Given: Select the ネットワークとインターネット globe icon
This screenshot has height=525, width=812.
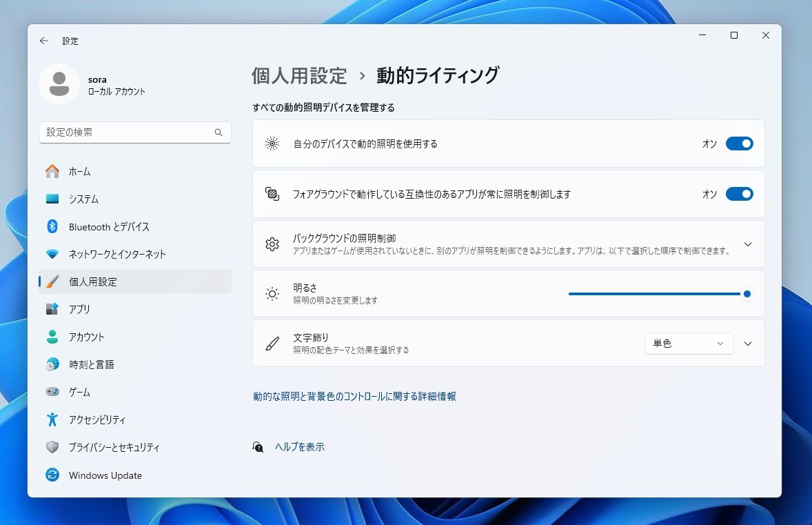Looking at the screenshot, I should [53, 254].
